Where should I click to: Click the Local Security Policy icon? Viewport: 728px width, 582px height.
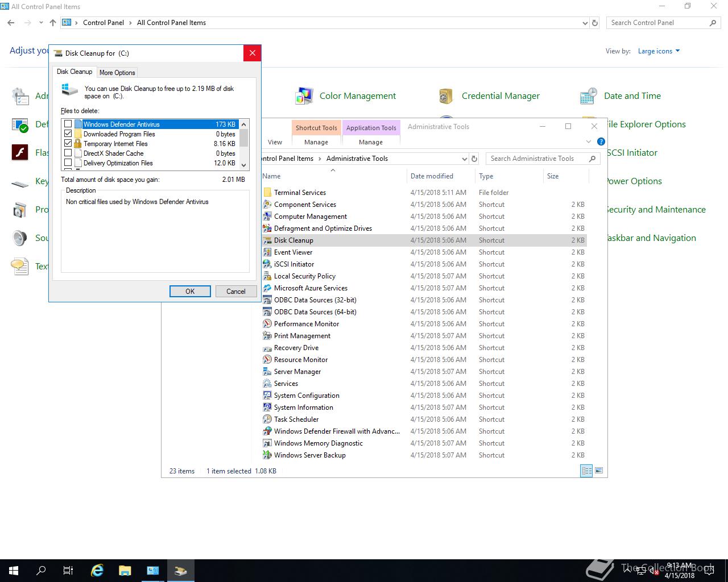pyautogui.click(x=267, y=276)
